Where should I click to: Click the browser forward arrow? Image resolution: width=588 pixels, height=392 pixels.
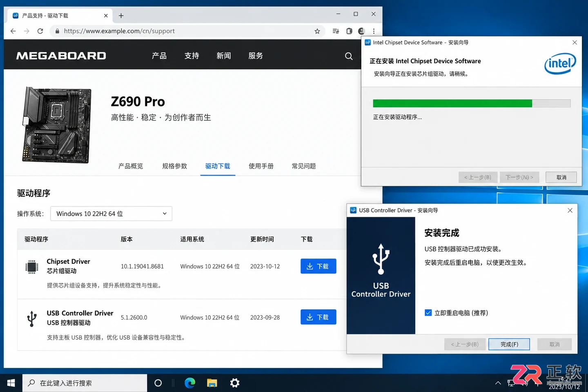[27, 31]
